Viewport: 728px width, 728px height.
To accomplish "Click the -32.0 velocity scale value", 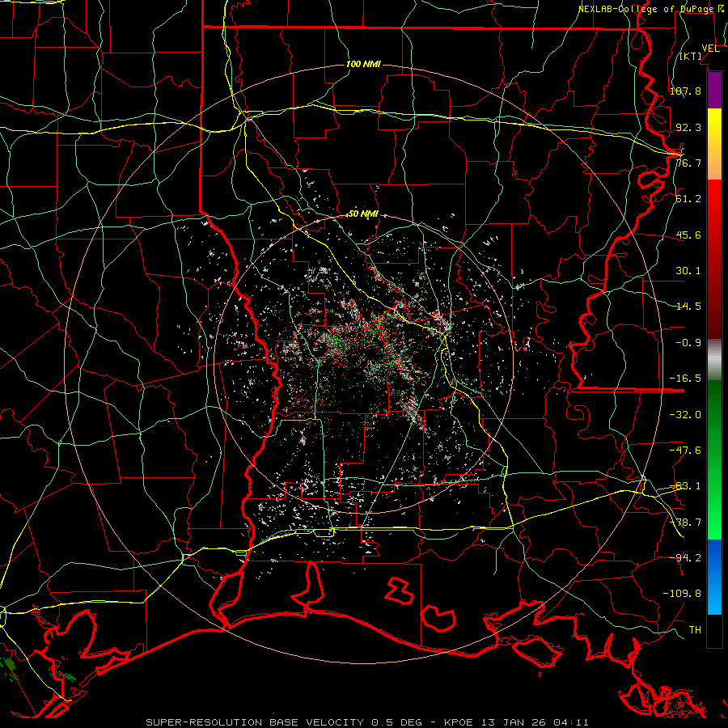I will tap(685, 415).
